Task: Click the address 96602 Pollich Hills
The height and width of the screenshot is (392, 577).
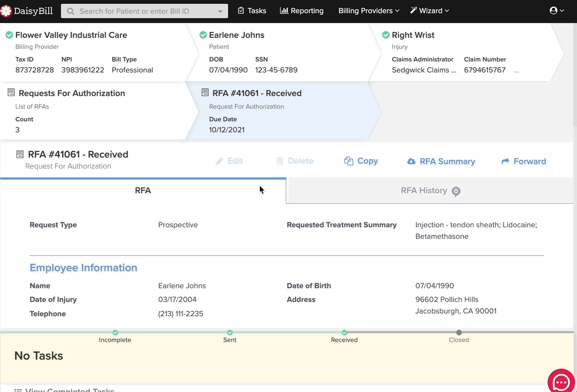Action: (447, 299)
